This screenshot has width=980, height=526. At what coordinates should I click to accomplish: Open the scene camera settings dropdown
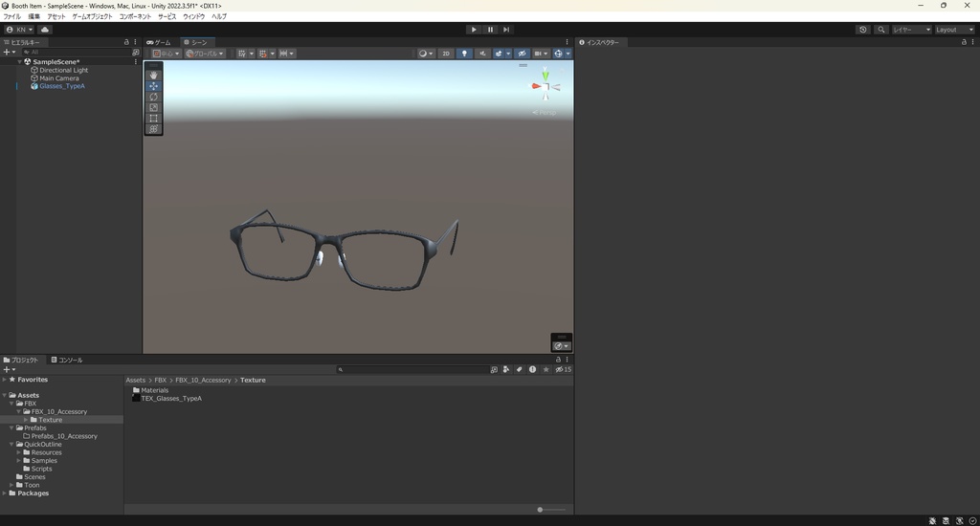tap(542, 54)
